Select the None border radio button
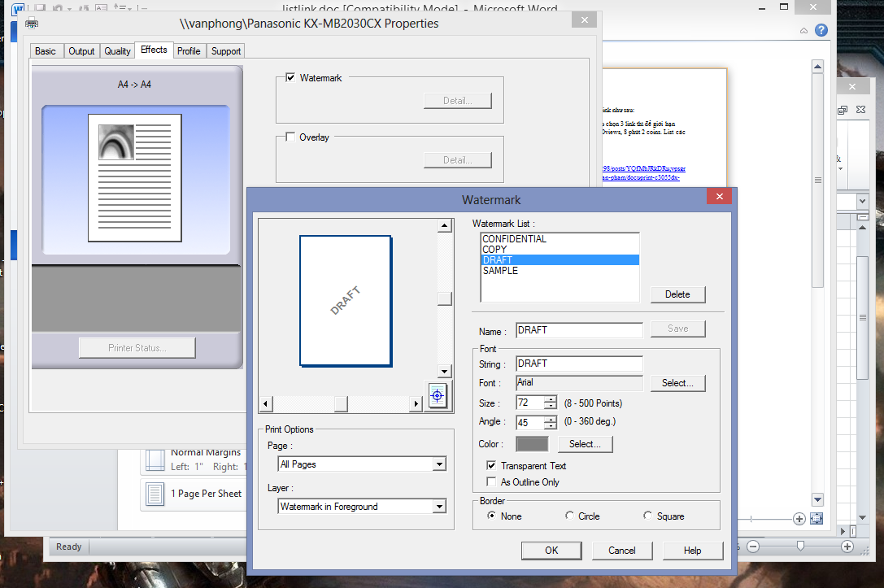Image resolution: width=884 pixels, height=588 pixels. pyautogui.click(x=492, y=516)
